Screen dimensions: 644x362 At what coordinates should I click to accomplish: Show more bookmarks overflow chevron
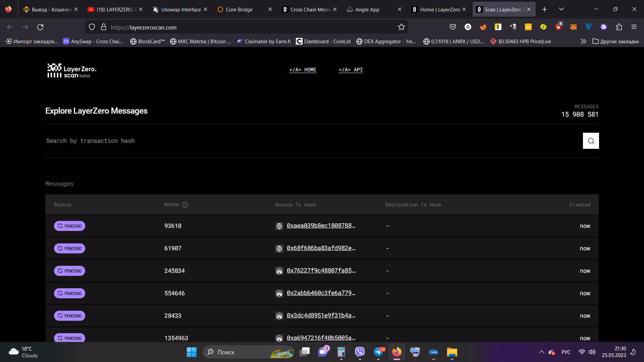pos(583,41)
